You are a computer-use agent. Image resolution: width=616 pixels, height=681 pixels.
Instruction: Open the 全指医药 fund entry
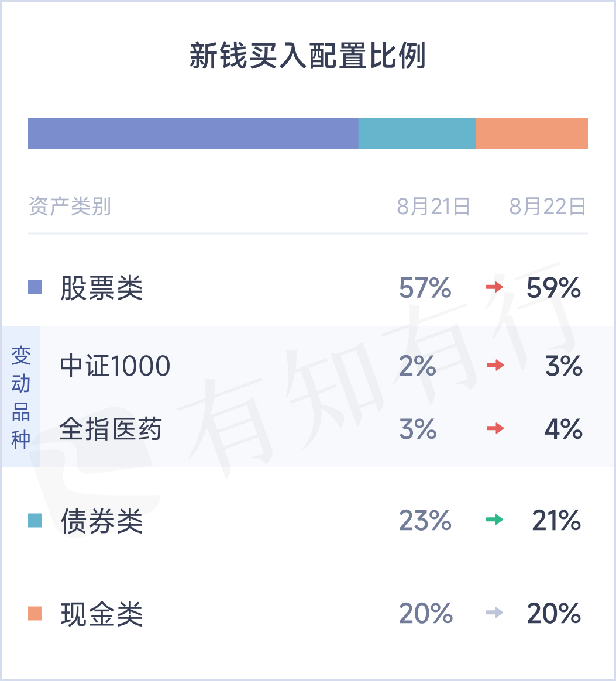click(111, 429)
